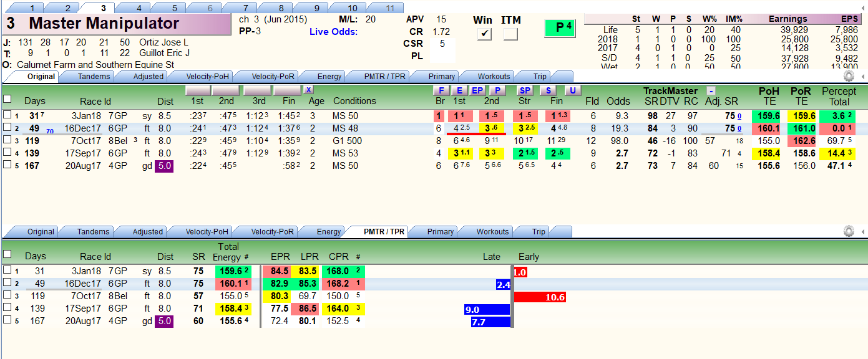The image size is (868, 359).
Task: Check the ITM checkbox
Action: coord(510,35)
